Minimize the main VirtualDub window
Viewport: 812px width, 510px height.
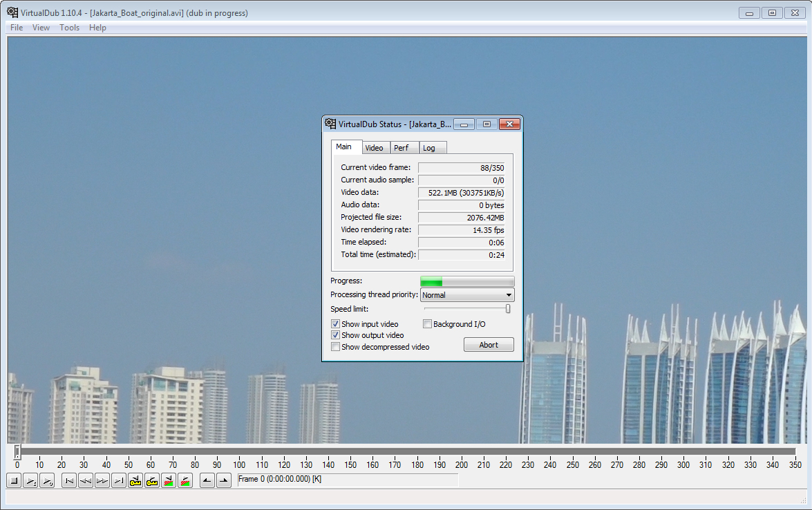(749, 13)
